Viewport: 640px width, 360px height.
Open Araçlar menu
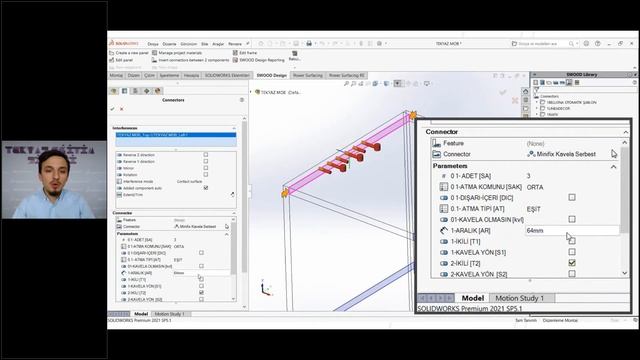[218, 44]
